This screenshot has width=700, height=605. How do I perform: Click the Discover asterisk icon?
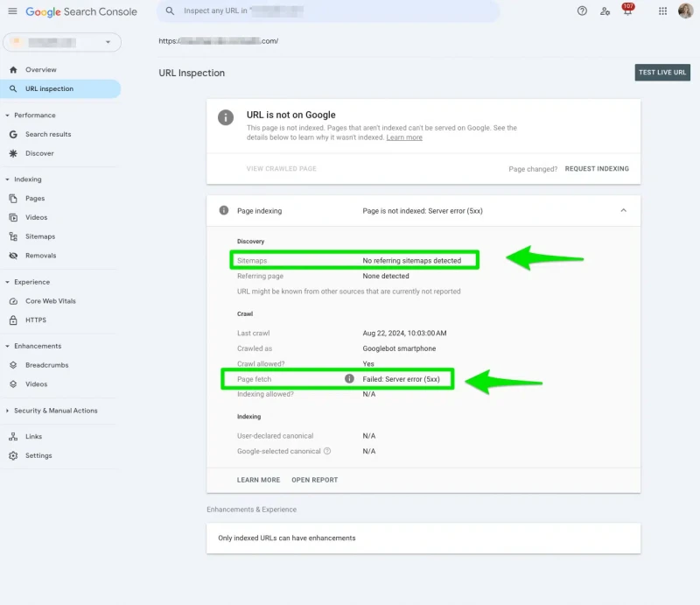coord(13,153)
